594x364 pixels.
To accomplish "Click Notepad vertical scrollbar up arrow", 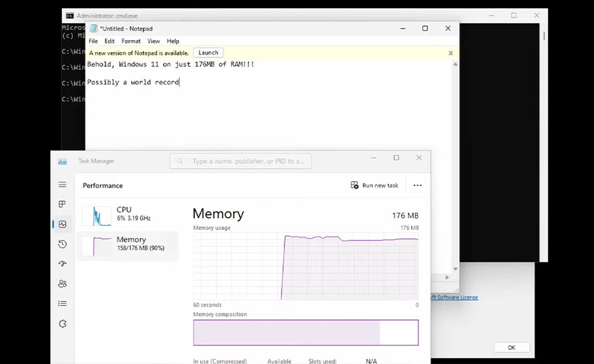I will [455, 64].
